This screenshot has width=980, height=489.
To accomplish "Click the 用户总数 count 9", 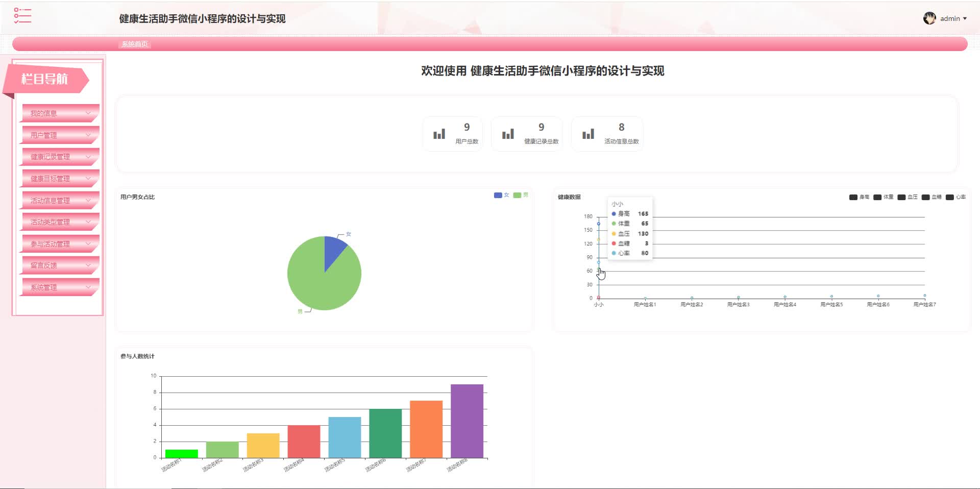I will (467, 127).
